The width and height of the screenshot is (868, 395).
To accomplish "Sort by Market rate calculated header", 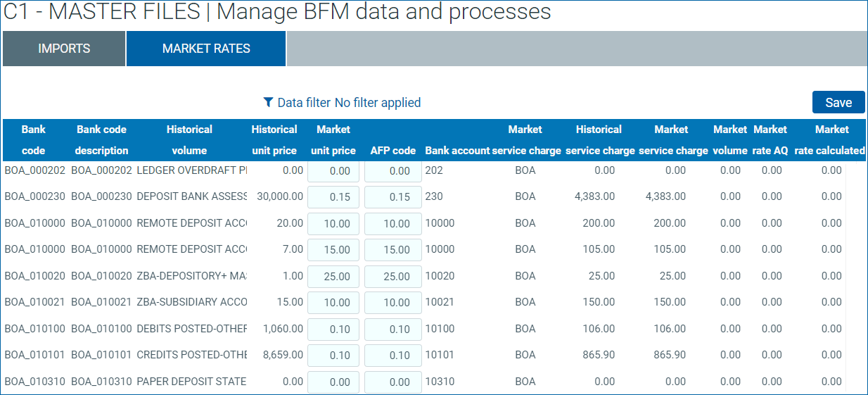I will coord(831,140).
